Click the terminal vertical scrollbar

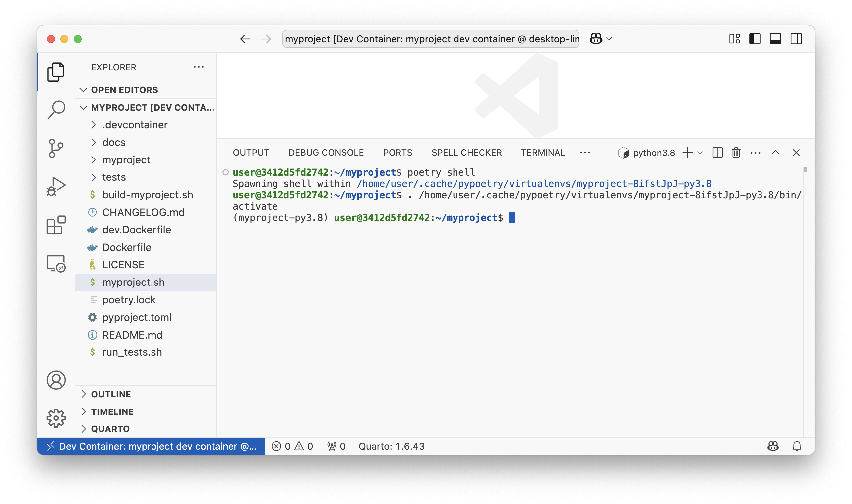pos(805,169)
